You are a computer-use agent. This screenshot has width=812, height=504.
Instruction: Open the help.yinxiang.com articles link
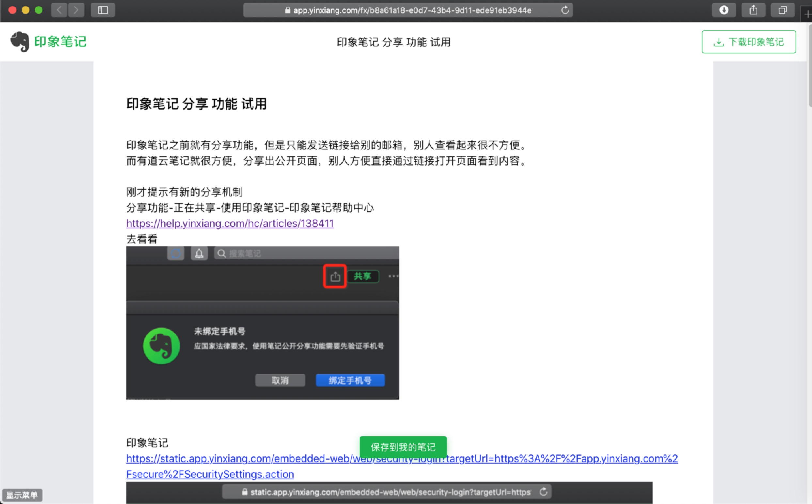click(x=230, y=223)
